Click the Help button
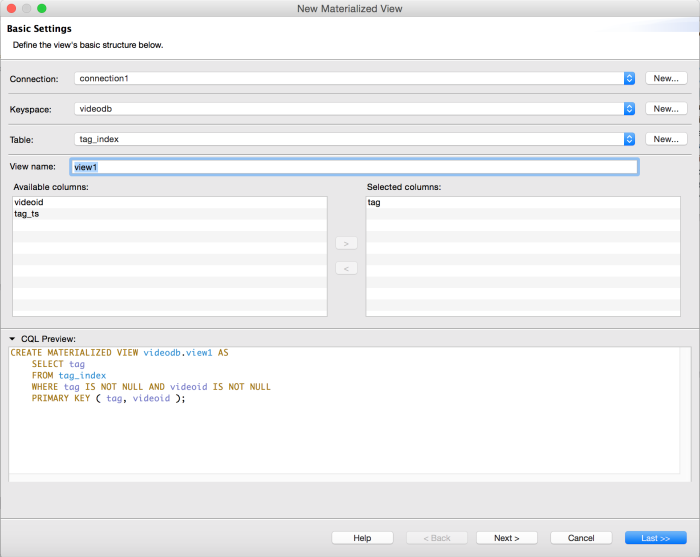This screenshot has width=700, height=557. point(362,538)
